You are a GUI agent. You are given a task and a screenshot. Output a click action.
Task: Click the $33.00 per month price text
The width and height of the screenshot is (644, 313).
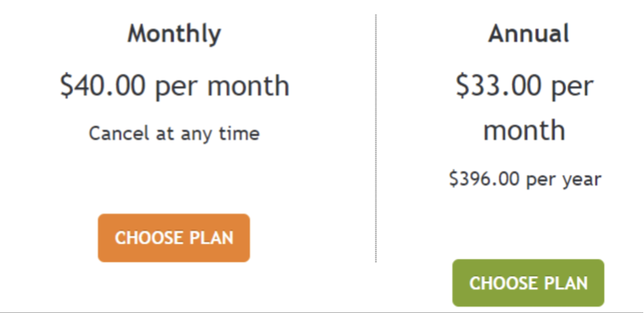pyautogui.click(x=525, y=107)
